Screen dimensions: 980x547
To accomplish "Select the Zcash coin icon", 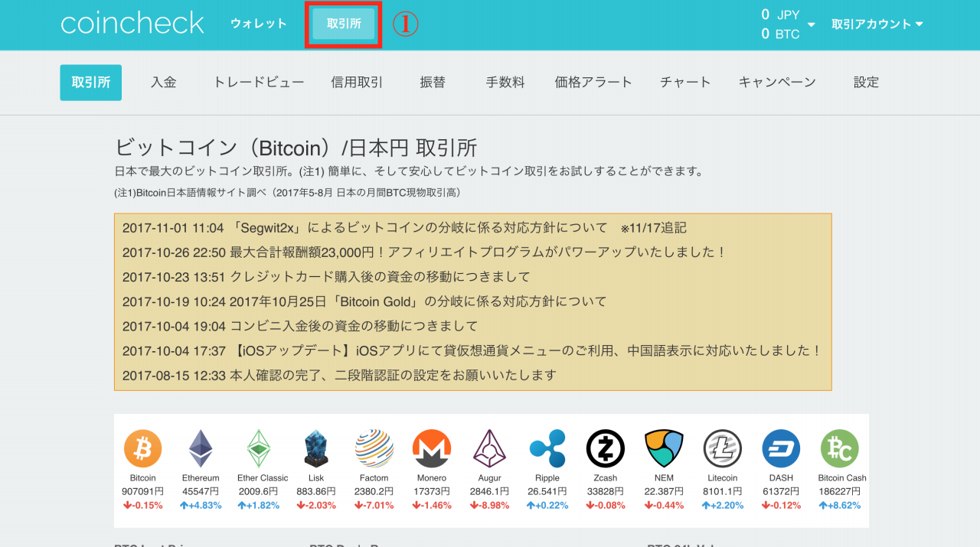I will click(605, 448).
